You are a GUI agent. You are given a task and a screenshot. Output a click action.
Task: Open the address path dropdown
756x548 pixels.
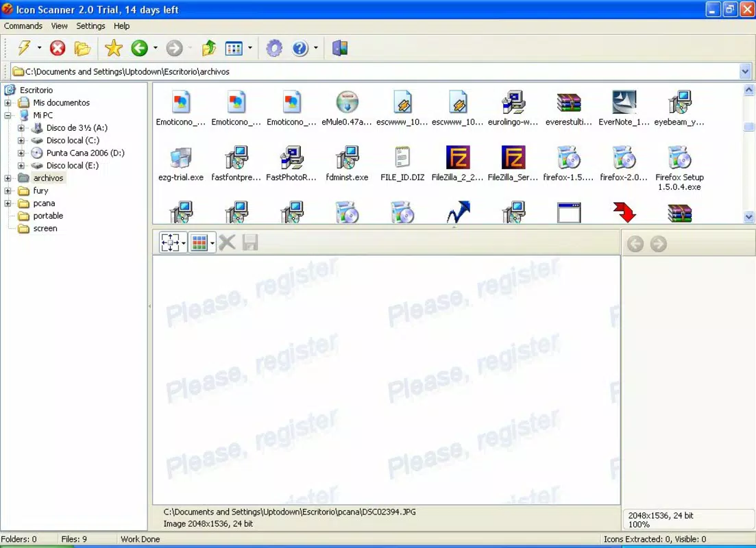click(745, 72)
